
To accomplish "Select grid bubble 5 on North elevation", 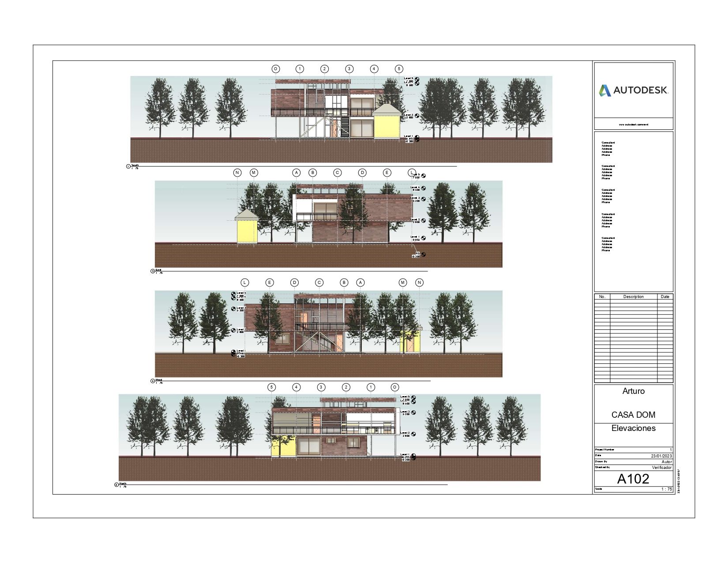I will click(x=272, y=387).
